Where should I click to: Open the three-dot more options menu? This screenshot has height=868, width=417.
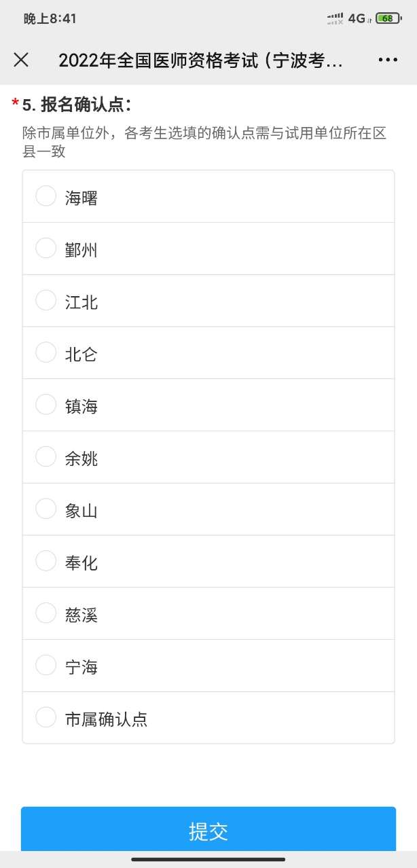pyautogui.click(x=388, y=60)
